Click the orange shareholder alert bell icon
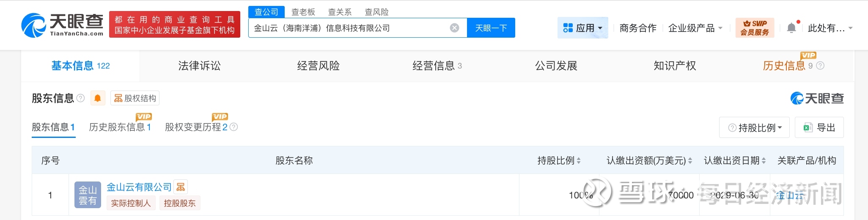This screenshot has width=868, height=220. click(x=97, y=98)
